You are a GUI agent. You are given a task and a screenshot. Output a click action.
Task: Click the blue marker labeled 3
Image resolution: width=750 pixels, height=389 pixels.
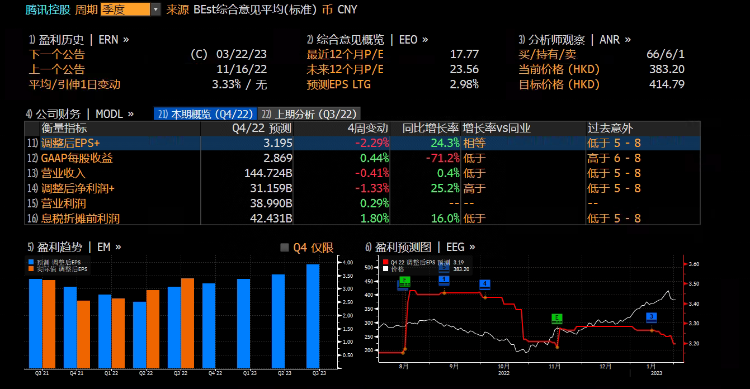651,317
